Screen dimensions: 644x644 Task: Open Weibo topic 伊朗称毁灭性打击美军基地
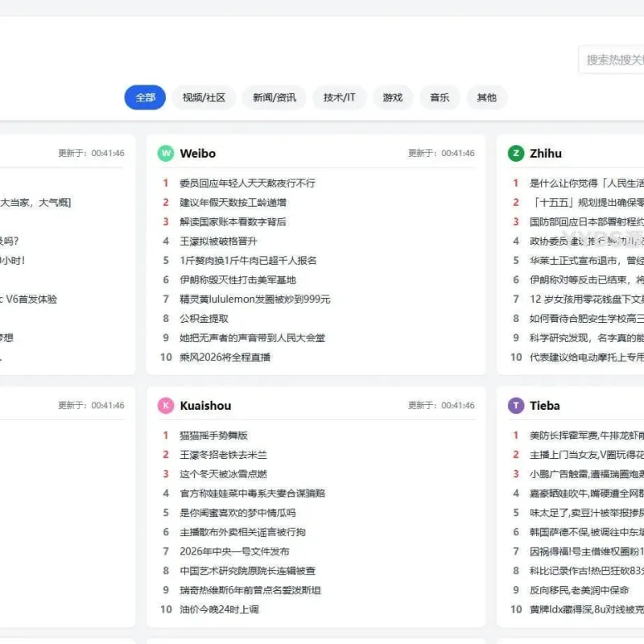click(x=237, y=279)
